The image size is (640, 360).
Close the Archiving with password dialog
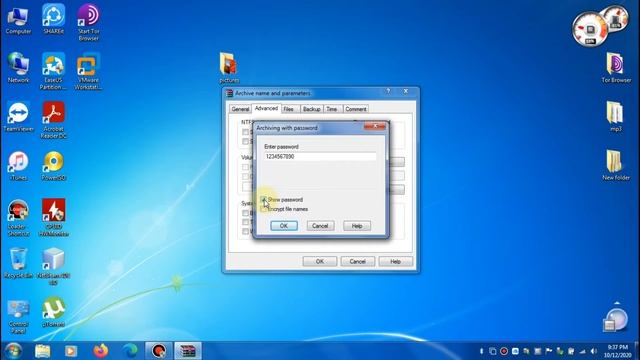coord(375,126)
